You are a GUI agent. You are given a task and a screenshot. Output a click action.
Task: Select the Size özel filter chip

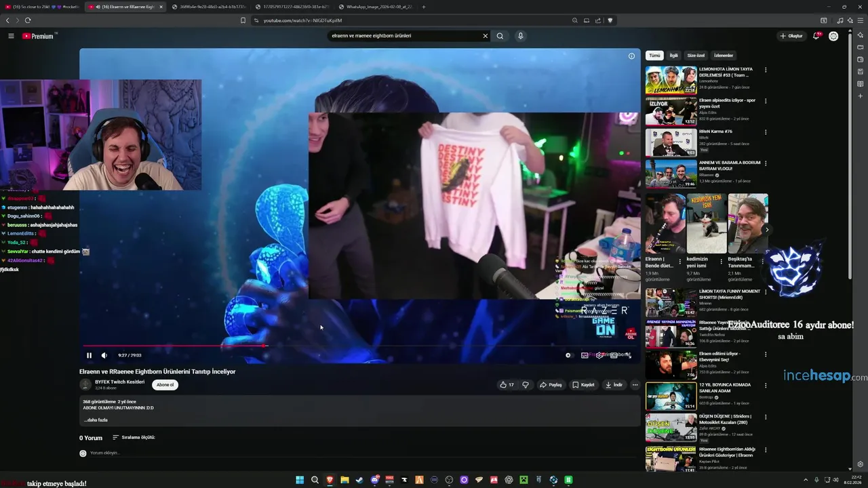tap(696, 56)
